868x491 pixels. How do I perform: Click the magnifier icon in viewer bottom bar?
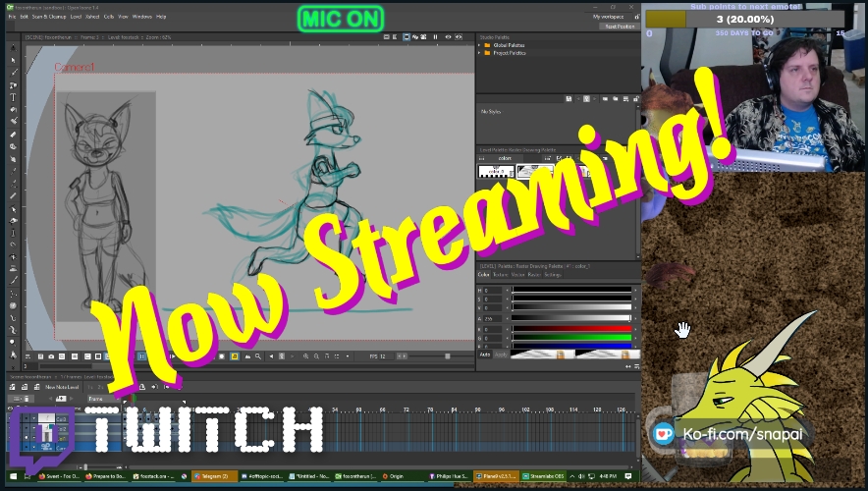point(258,356)
